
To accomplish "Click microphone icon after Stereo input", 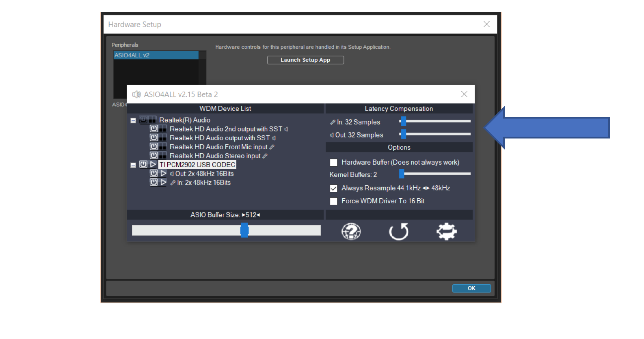I will (265, 156).
